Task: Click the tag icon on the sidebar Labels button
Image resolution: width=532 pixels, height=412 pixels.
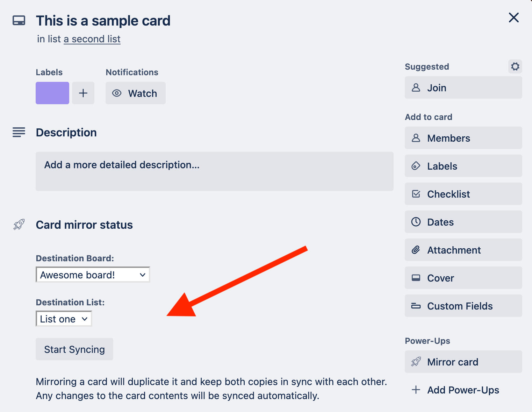Action: pos(416,166)
